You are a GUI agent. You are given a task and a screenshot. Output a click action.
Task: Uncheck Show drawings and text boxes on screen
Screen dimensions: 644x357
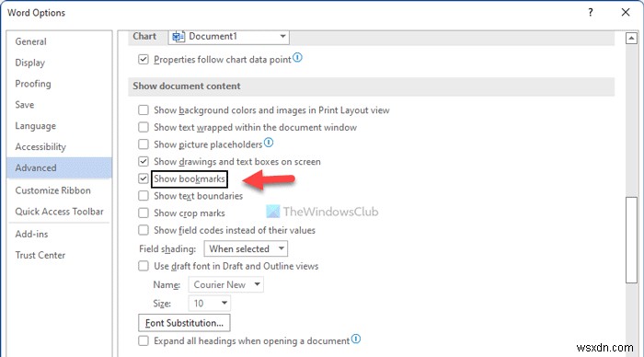[144, 161]
